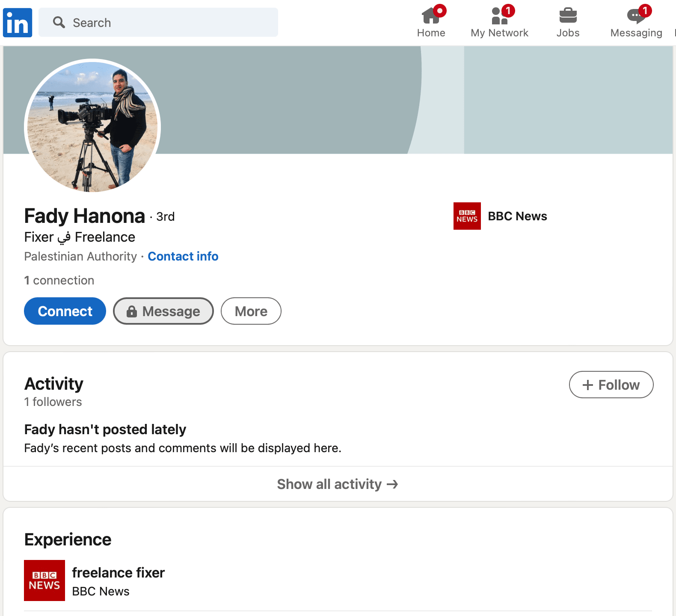Viewport: 676px width, 616px height.
Task: Send a message via the Message button
Action: click(163, 311)
